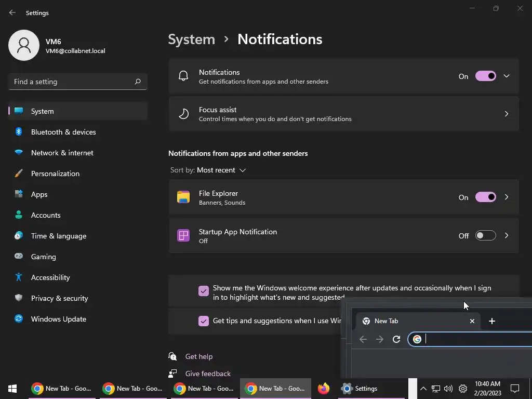532x399 pixels.
Task: Click the plus new tab button in Chrome preview
Action: pos(491,321)
